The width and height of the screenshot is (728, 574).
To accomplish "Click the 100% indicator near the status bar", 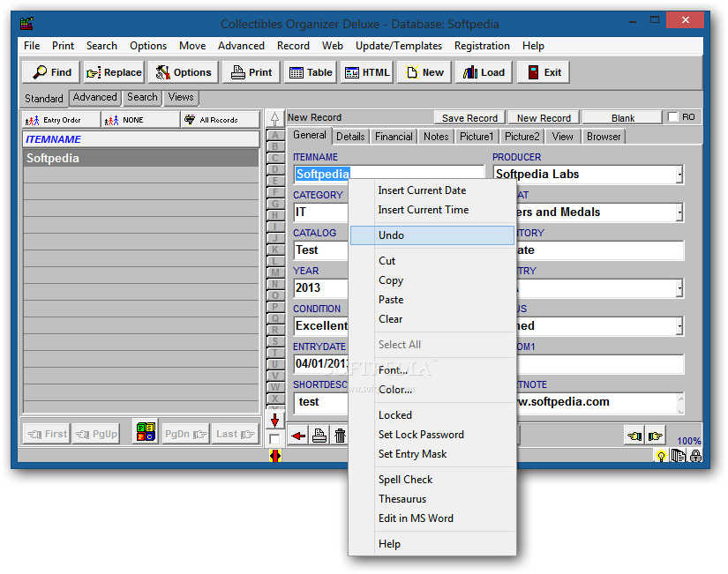I will click(688, 441).
